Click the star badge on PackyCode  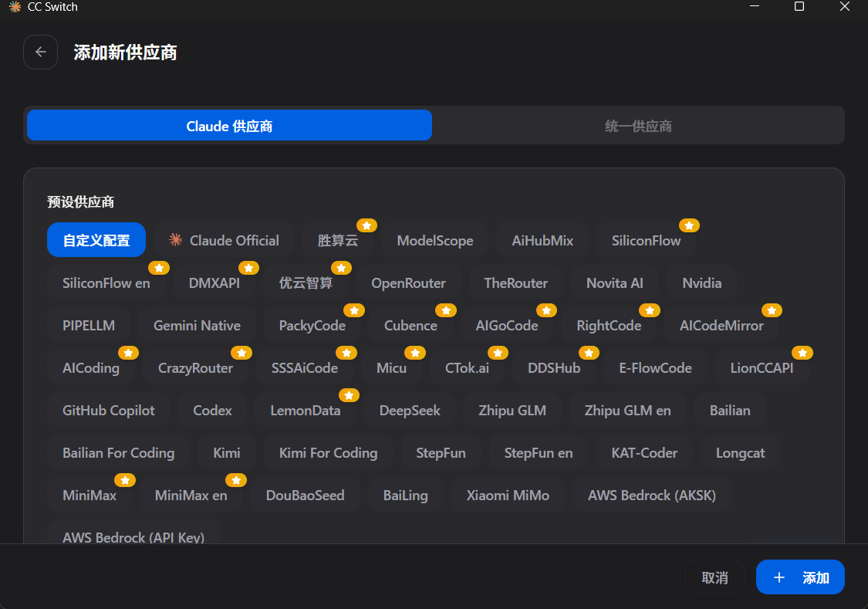354,310
